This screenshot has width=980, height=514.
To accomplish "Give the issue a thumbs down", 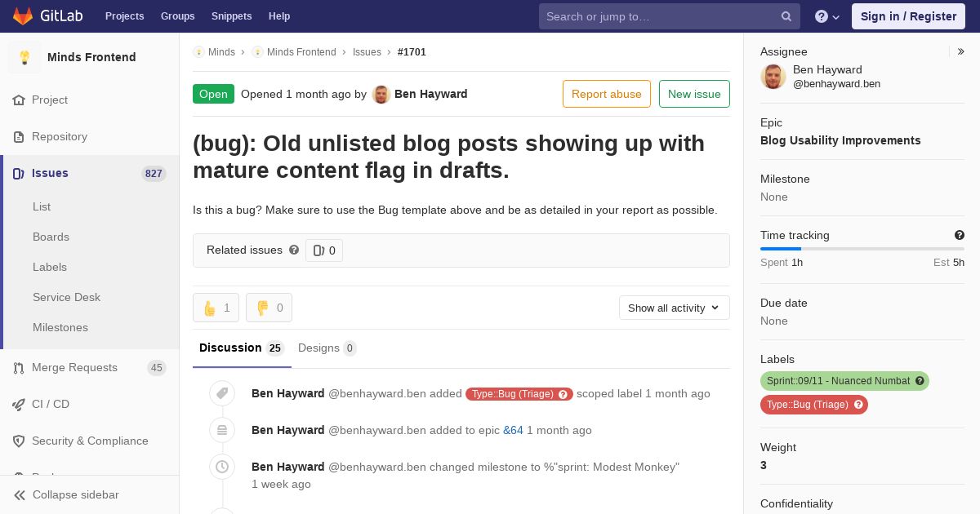I will click(269, 308).
